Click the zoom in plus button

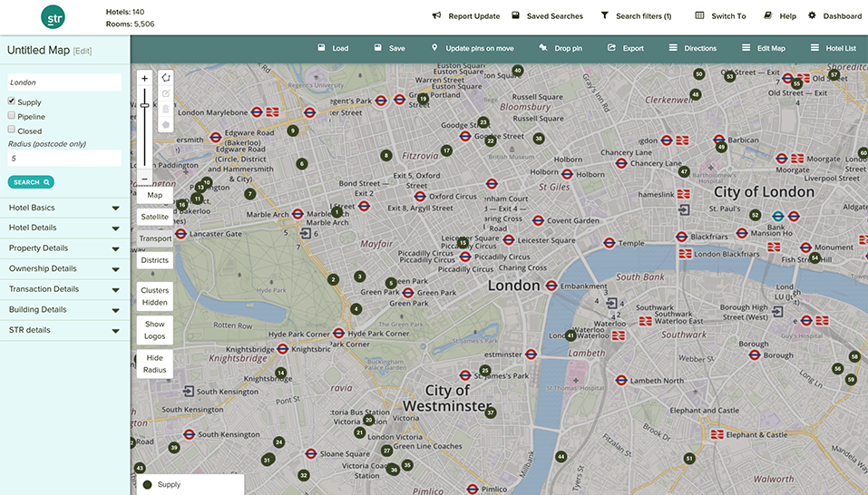pyautogui.click(x=144, y=79)
